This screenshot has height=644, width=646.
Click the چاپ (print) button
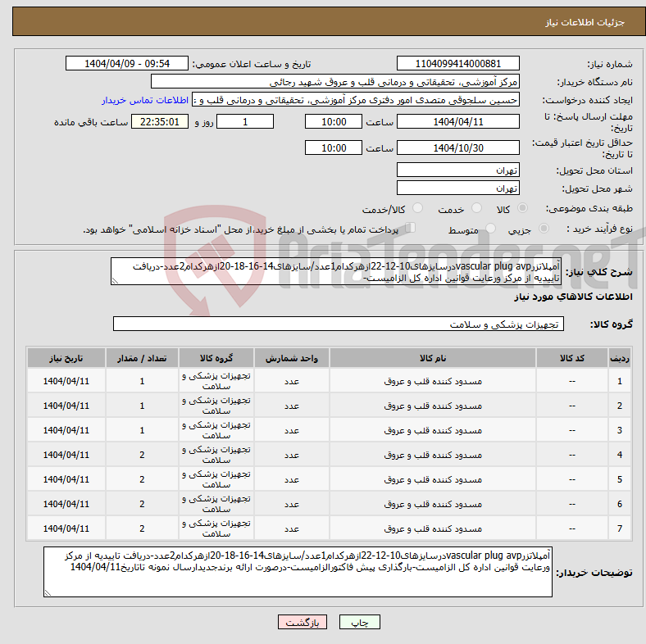359,623
